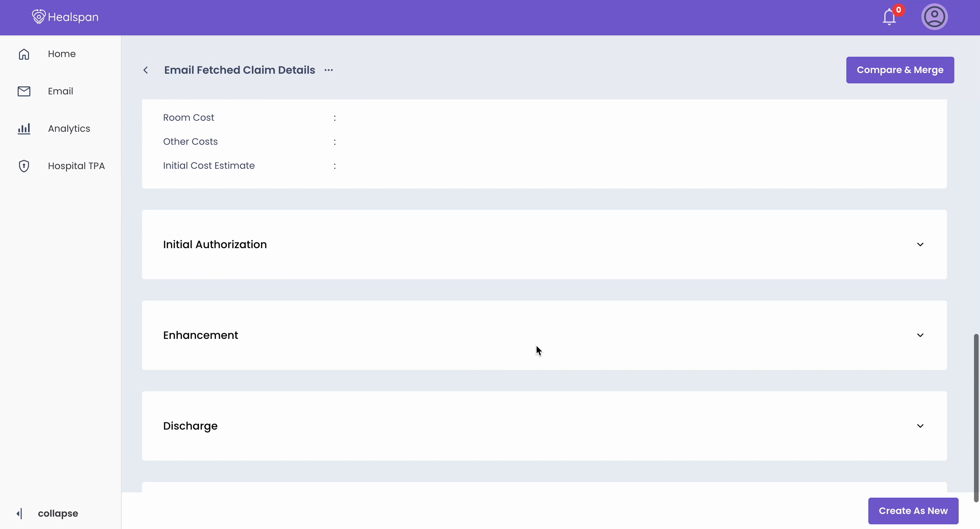This screenshot has height=529, width=980.
Task: Select the Email envelope icon in sidebar
Action: 24,91
